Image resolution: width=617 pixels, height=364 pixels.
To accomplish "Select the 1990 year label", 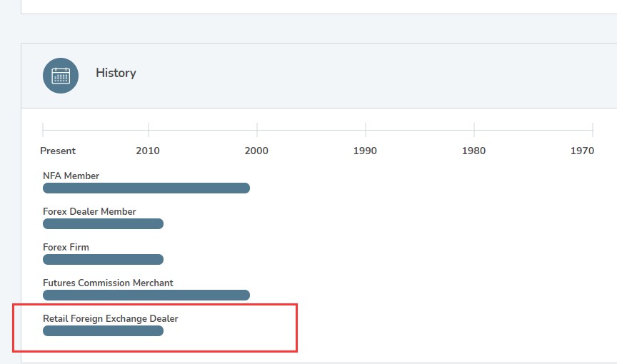I will pyautogui.click(x=365, y=151).
